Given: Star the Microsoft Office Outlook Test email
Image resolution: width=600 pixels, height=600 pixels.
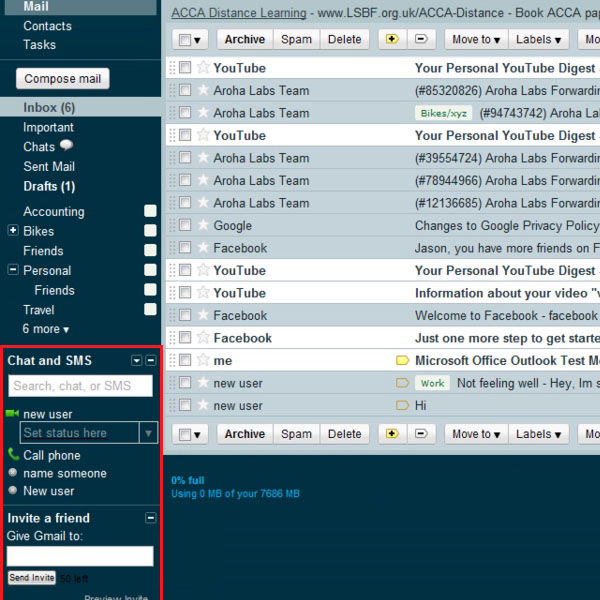Looking at the screenshot, I should pos(203,360).
